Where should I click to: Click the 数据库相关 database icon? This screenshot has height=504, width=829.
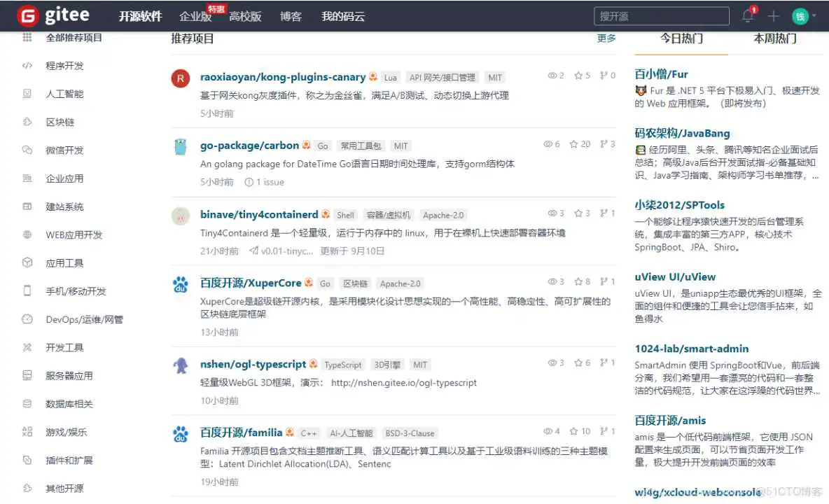[27, 404]
